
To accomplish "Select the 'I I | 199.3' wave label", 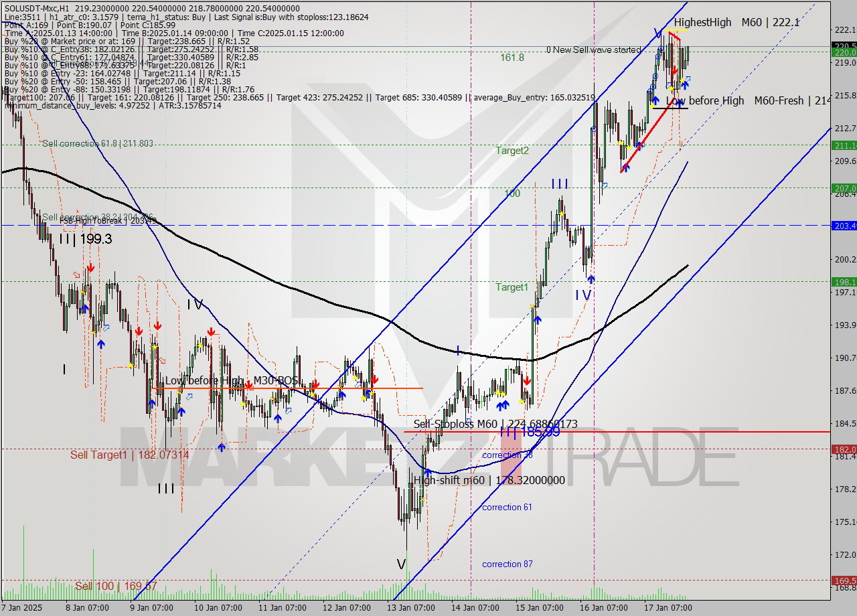I will click(85, 238).
